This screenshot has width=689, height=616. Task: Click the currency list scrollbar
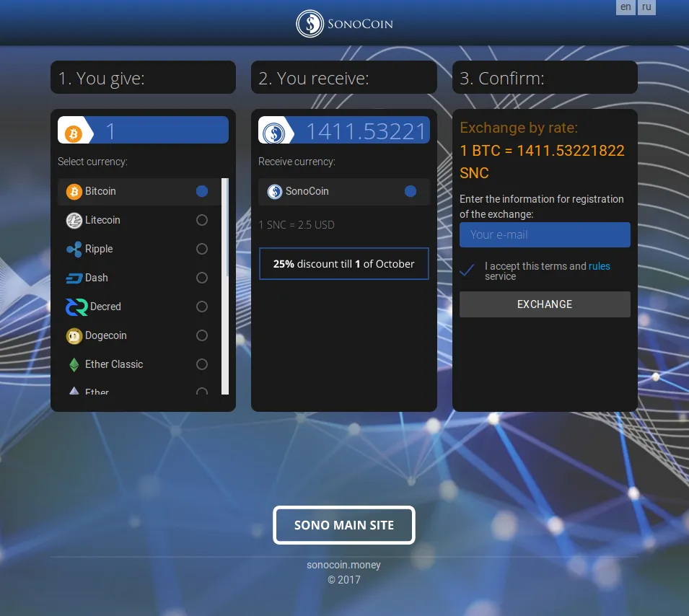pos(225,286)
